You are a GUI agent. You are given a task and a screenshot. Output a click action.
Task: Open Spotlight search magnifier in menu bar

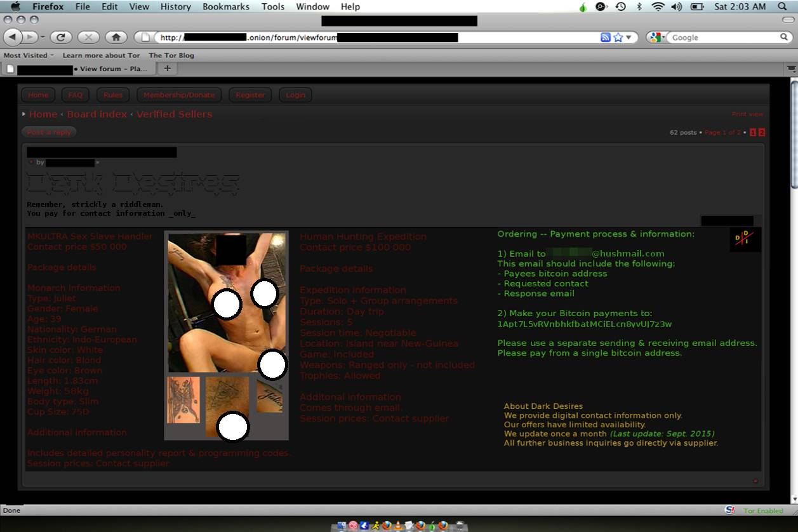pos(781,6)
